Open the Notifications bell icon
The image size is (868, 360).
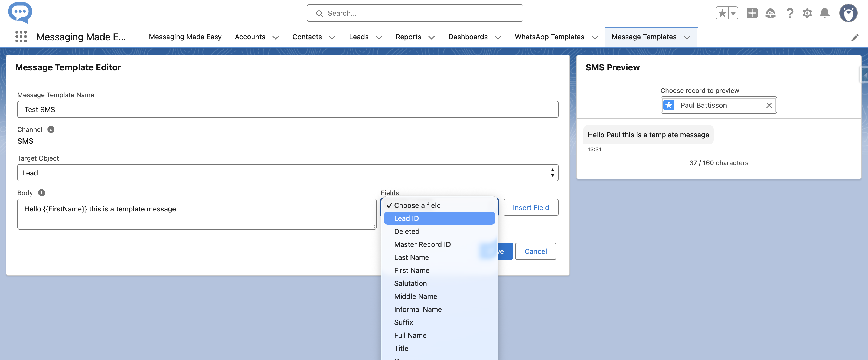click(824, 13)
